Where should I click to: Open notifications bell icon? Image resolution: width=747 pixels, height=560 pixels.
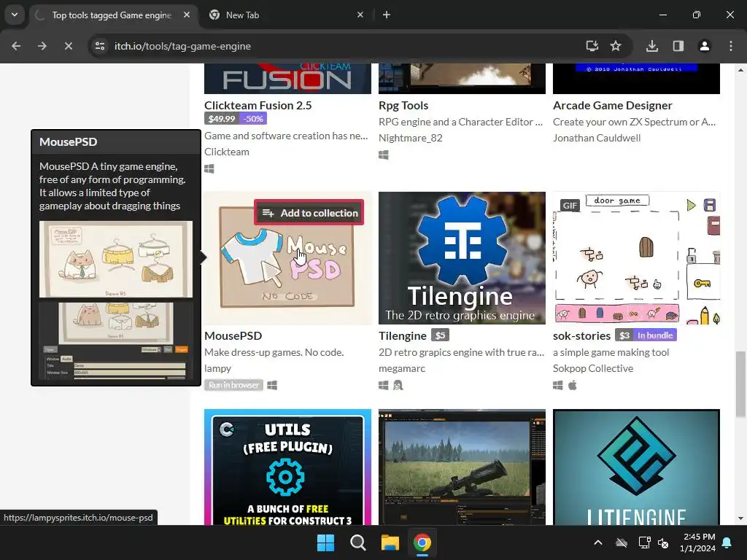(727, 542)
